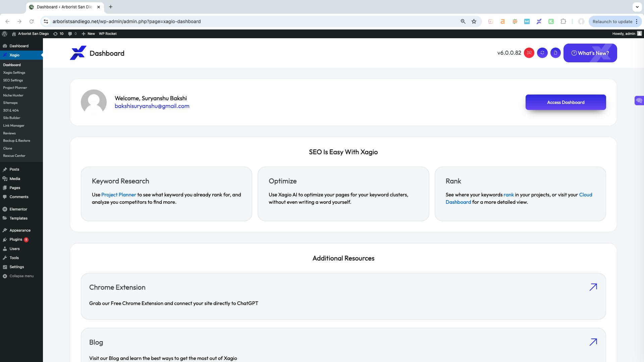Open Reviews submenu item
Viewport: 644px width, 362px height.
coord(9,133)
